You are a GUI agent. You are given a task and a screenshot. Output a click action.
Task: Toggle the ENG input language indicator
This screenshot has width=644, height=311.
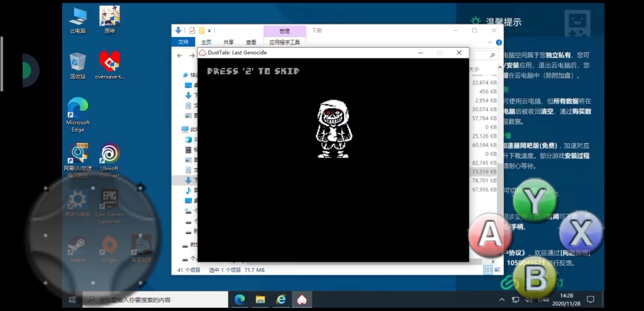tap(543, 300)
